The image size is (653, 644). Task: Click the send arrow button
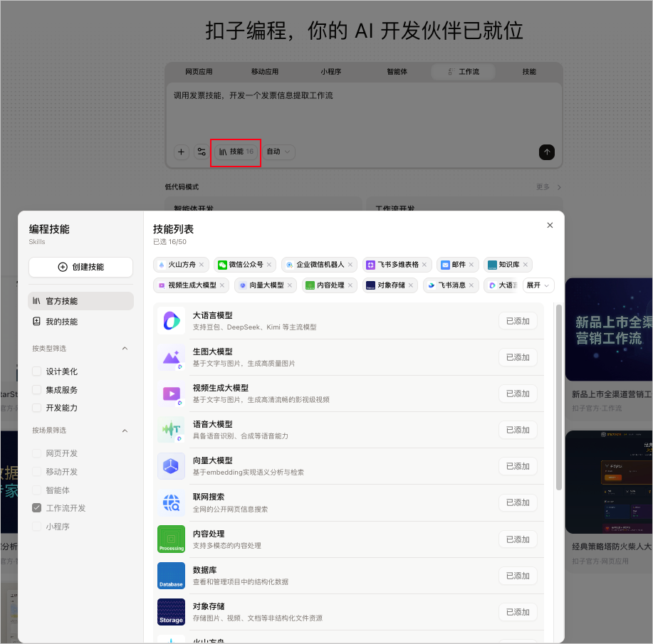point(546,152)
